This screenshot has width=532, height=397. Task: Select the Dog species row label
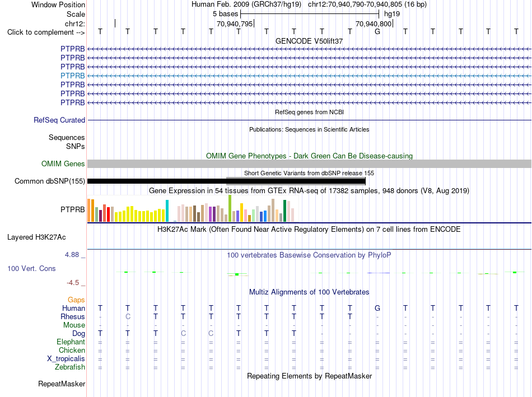(x=78, y=334)
